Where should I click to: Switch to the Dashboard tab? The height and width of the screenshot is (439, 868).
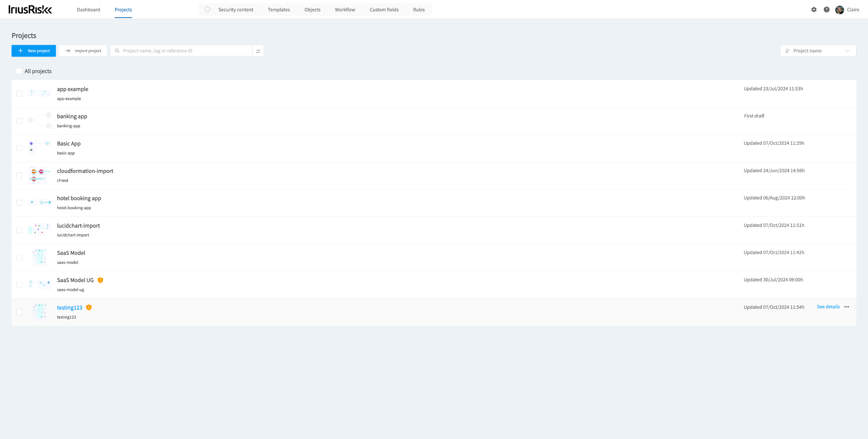pyautogui.click(x=88, y=9)
